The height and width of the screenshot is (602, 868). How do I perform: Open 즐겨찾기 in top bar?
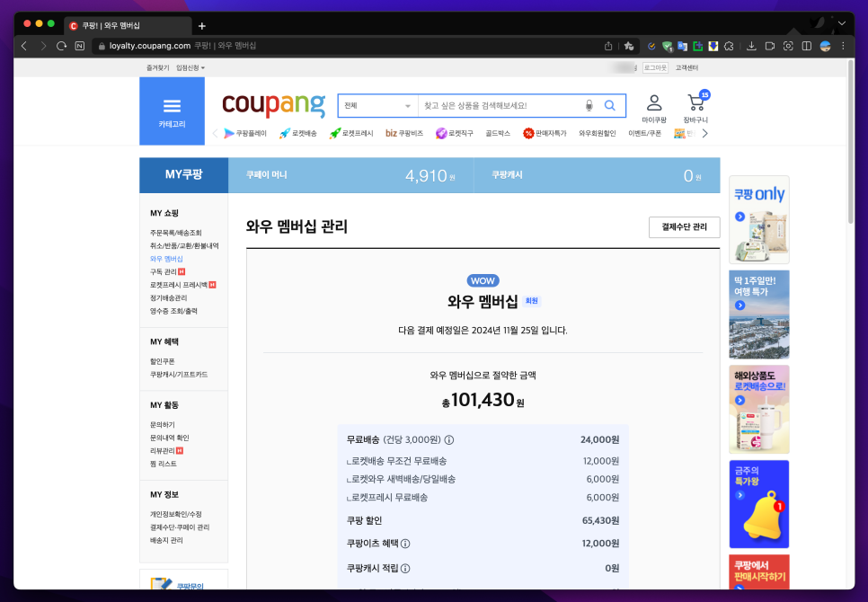(158, 67)
